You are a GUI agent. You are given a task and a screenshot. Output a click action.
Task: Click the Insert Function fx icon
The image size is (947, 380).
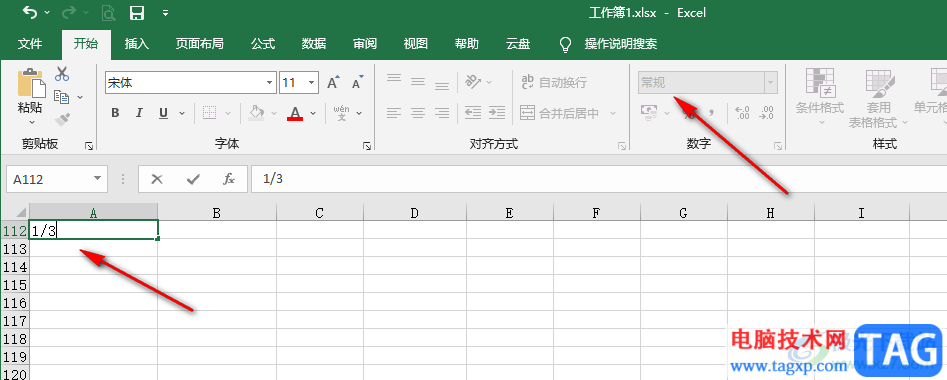230,179
